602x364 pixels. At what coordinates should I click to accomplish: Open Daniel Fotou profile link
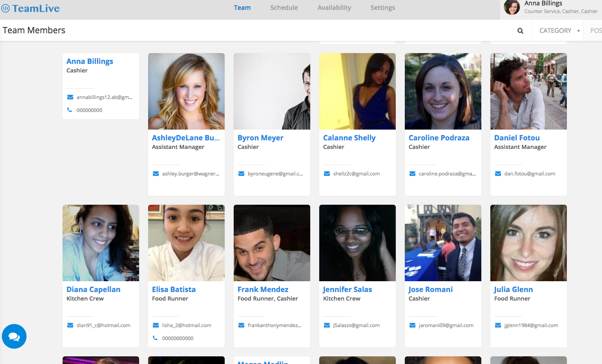tap(517, 138)
